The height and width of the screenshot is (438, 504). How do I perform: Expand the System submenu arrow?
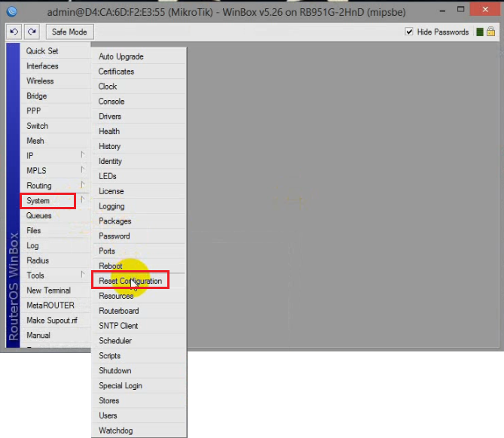(83, 200)
